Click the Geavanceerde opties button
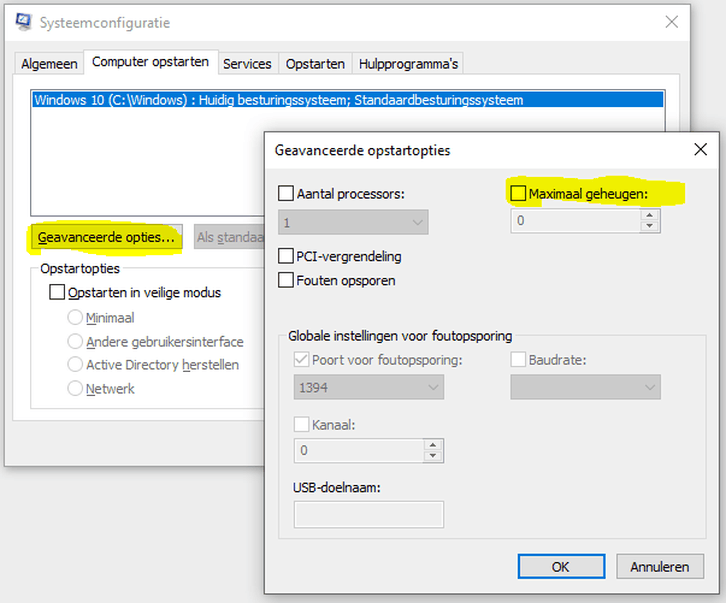This screenshot has height=603, width=726. click(106, 237)
